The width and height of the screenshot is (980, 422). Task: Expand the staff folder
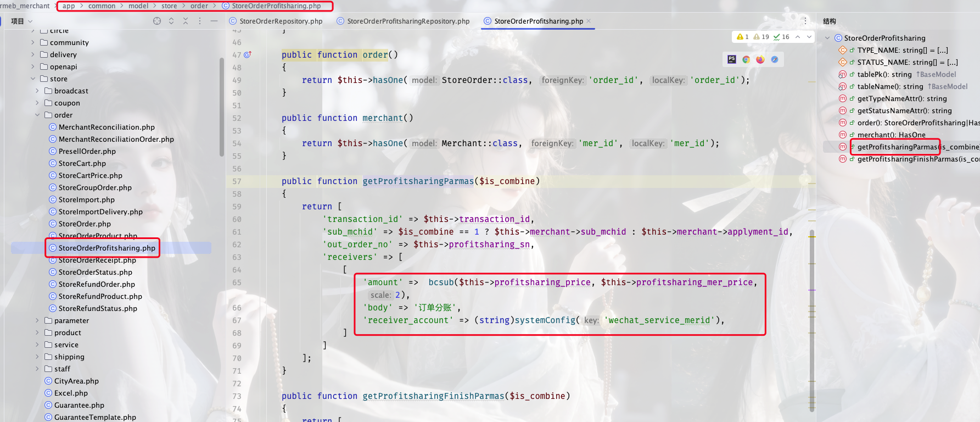[37, 369]
